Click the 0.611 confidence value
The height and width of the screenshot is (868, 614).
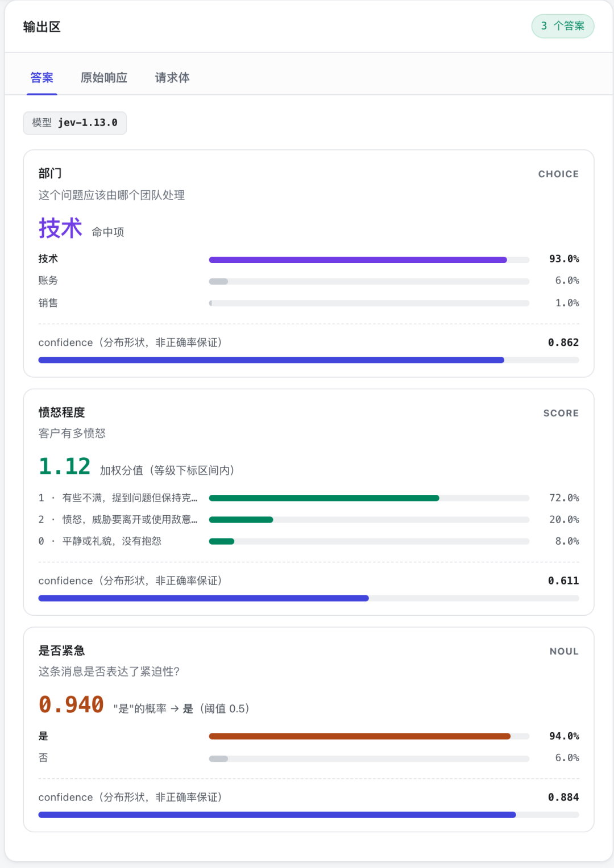pos(563,581)
